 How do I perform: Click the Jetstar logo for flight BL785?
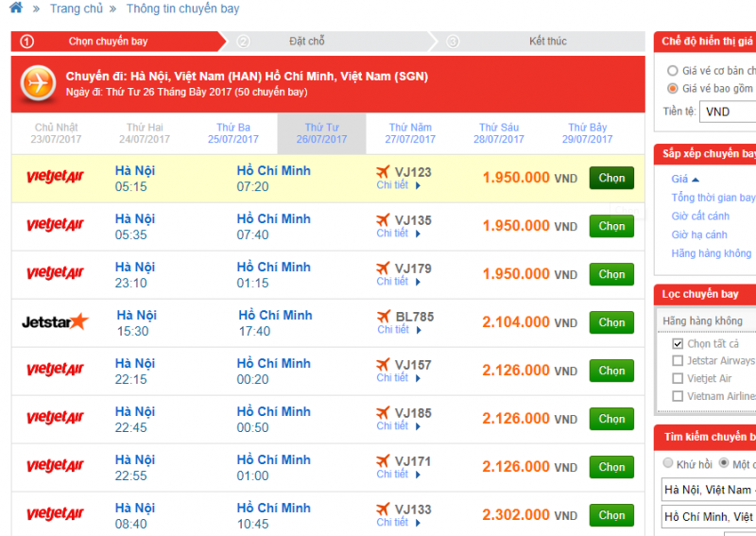56,321
